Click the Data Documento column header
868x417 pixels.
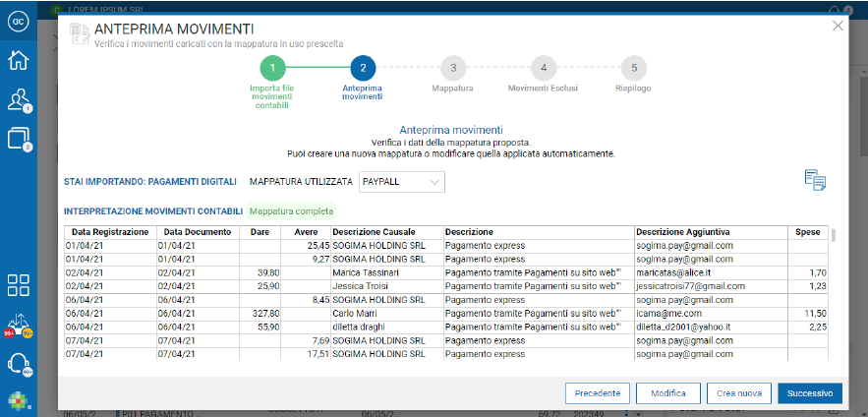coord(198,232)
